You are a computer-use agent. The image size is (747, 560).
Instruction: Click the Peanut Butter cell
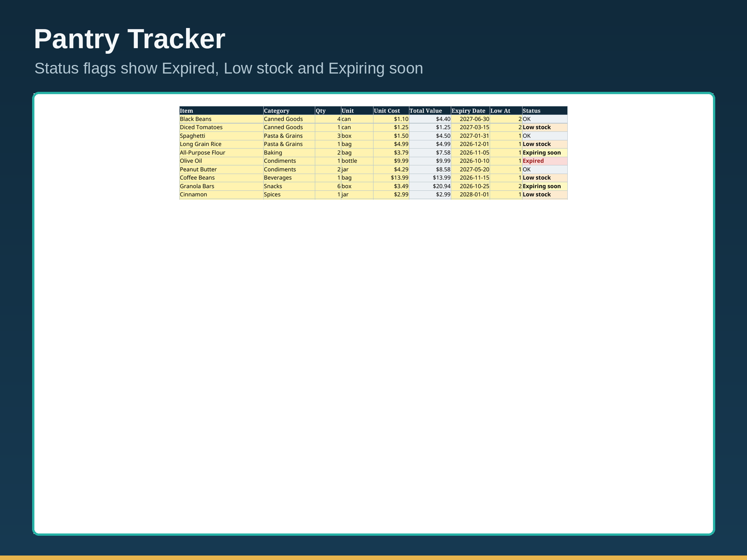tap(221, 169)
